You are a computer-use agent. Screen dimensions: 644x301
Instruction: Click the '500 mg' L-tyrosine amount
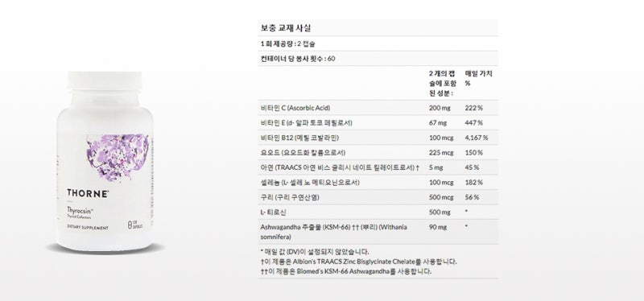[x=440, y=212]
